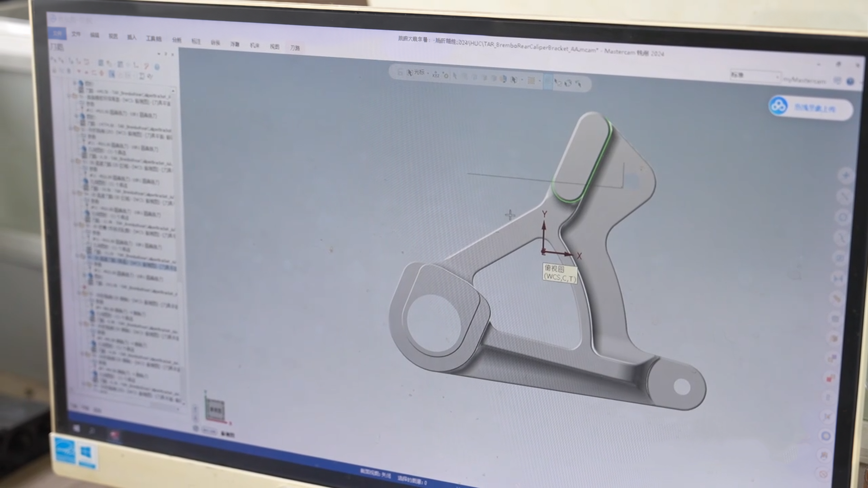The image size is (868, 488).
Task: Click the taskbar search icon
Action: [x=92, y=432]
